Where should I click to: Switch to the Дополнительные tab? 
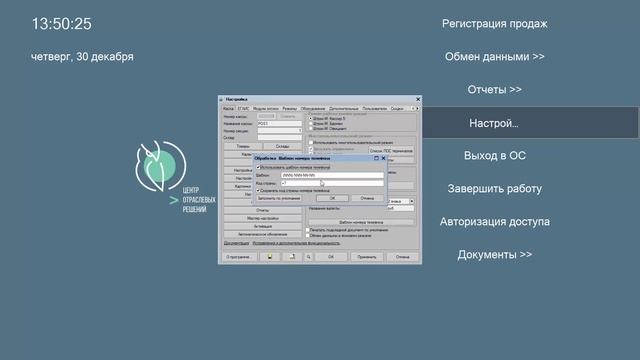pyautogui.click(x=344, y=109)
